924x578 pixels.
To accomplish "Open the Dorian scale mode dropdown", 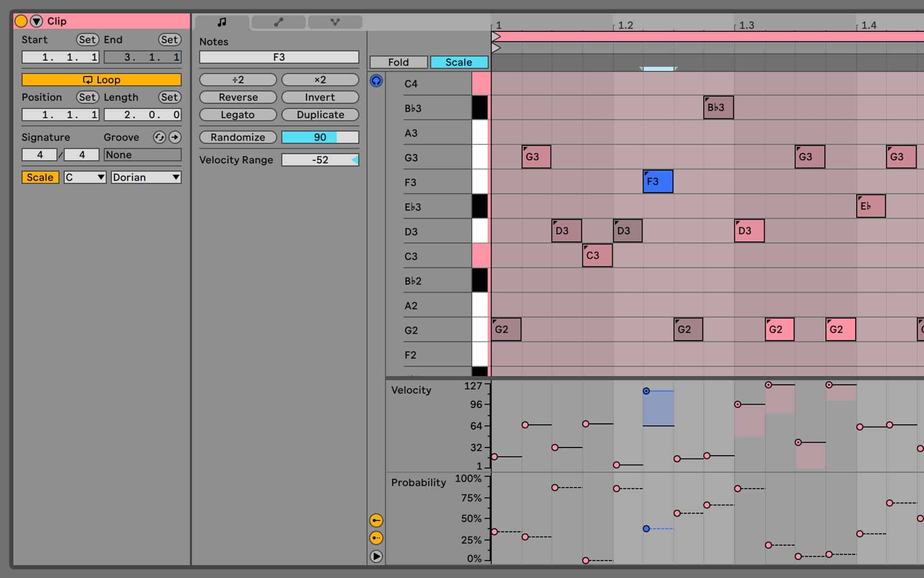I will (x=145, y=177).
